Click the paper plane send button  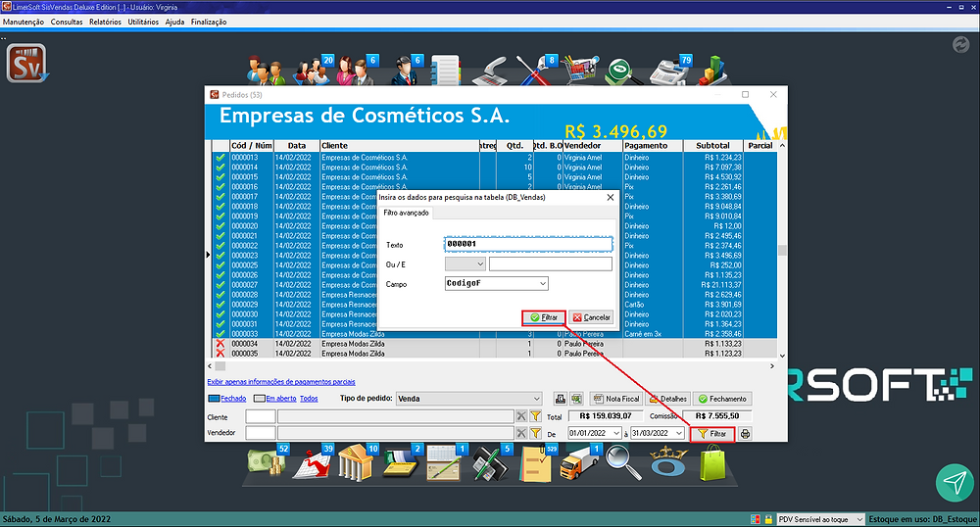(x=955, y=482)
